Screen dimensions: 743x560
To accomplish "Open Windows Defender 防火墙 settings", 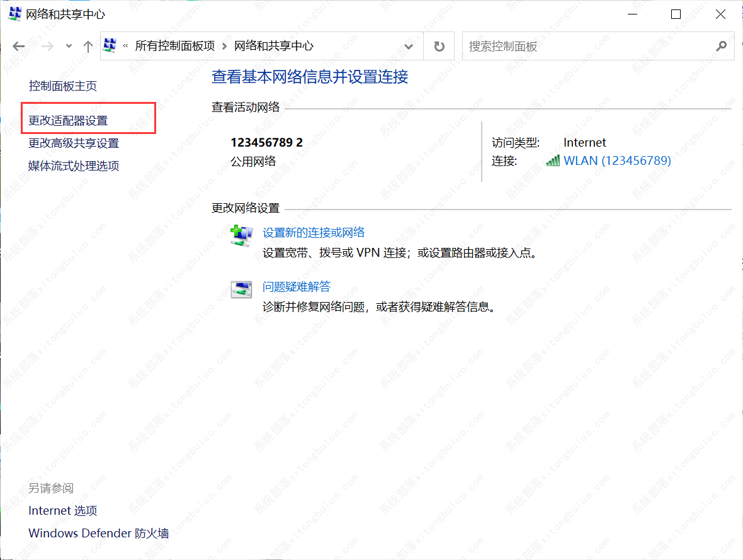I will [x=98, y=533].
